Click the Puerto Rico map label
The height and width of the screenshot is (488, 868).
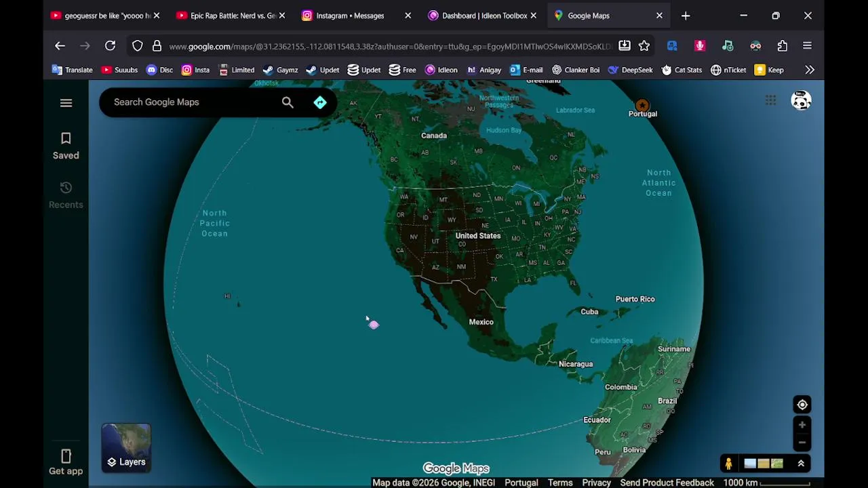[x=635, y=299]
